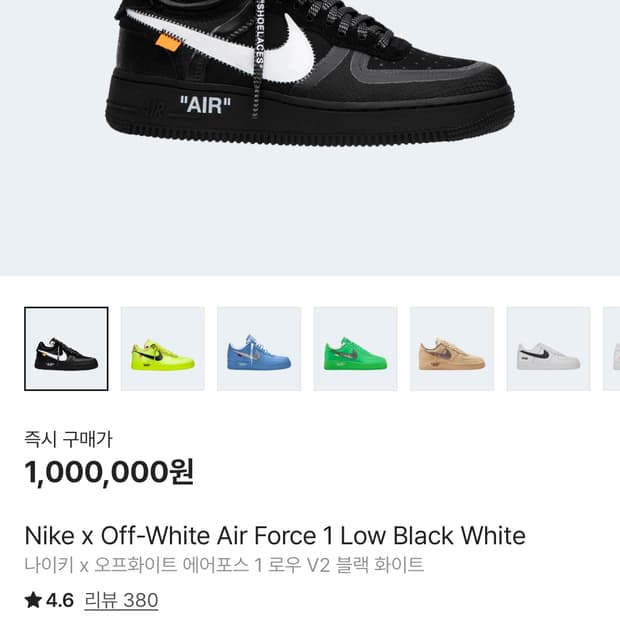620x620 pixels.
Task: Click the 1,000,000원 price
Action: coord(109,471)
